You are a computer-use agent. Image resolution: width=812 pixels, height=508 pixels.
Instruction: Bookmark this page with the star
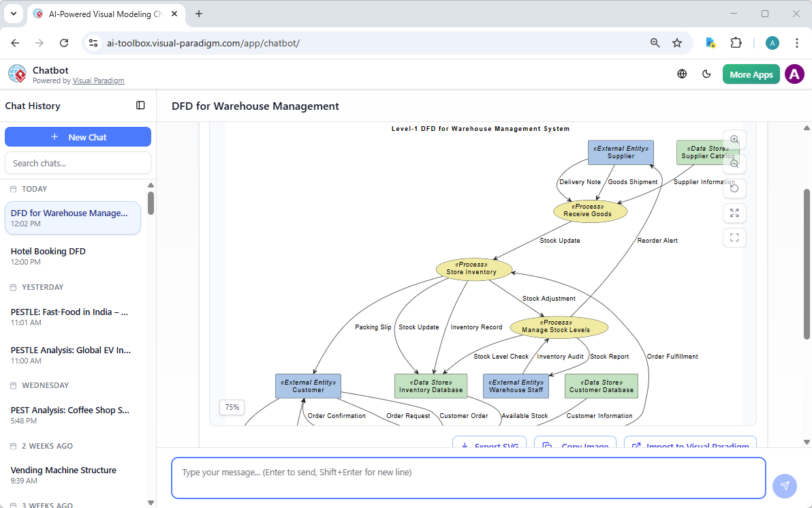point(678,42)
